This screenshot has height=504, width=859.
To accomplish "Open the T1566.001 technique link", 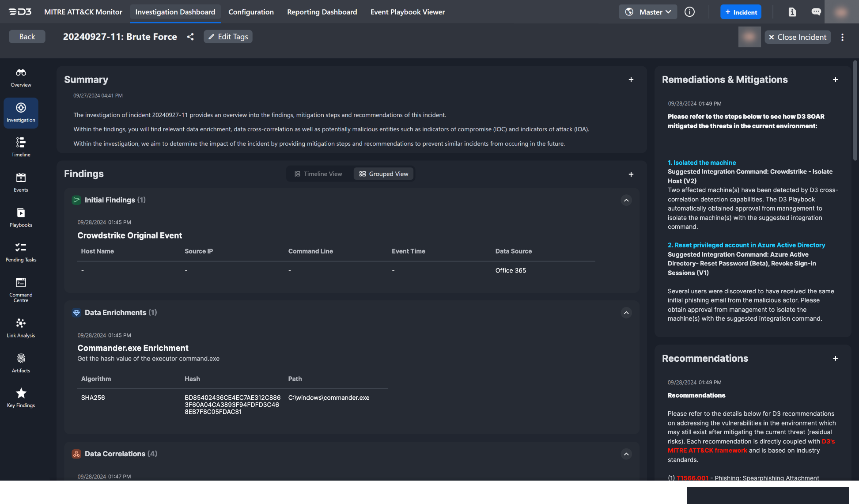I will [x=692, y=478].
